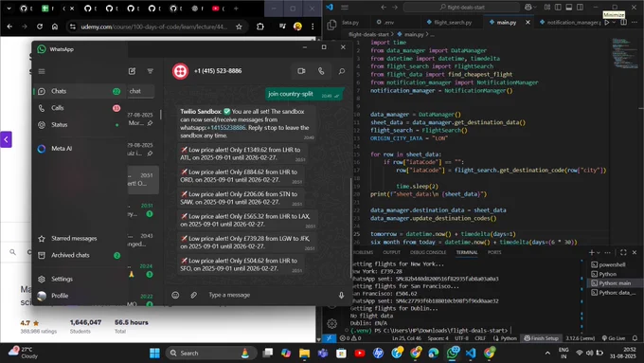
Task: Click the STN to SAW price alert message
Action: 242,198
